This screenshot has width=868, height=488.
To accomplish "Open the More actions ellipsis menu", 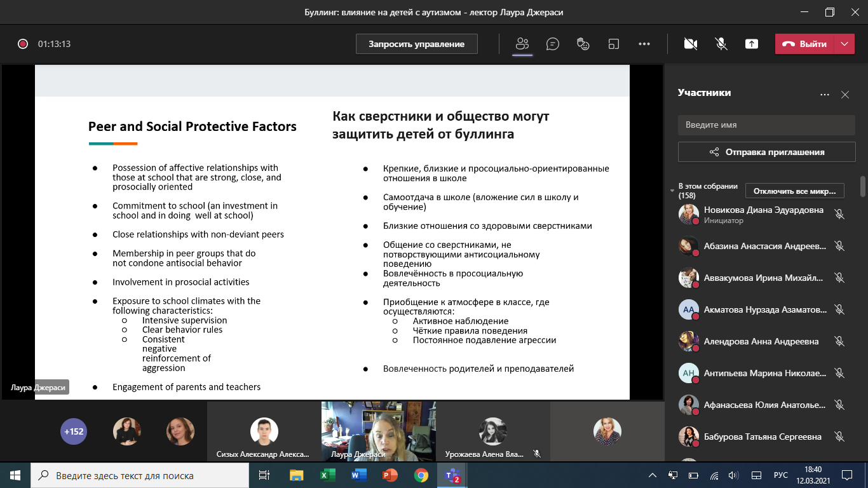I will [644, 44].
